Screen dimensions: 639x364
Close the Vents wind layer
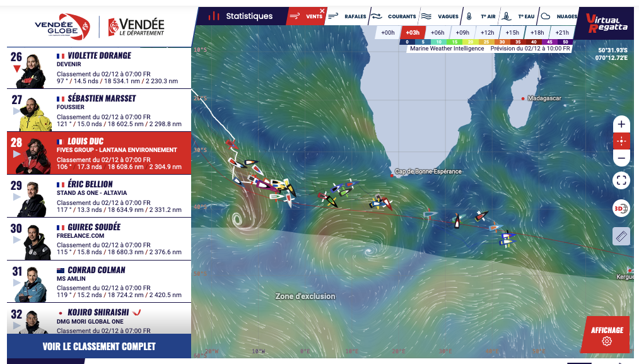tap(322, 11)
